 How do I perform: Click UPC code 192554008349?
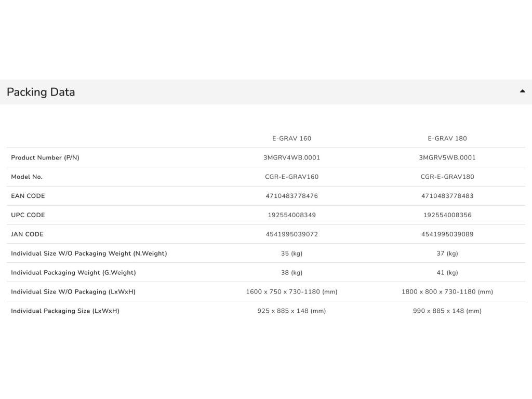point(291,215)
